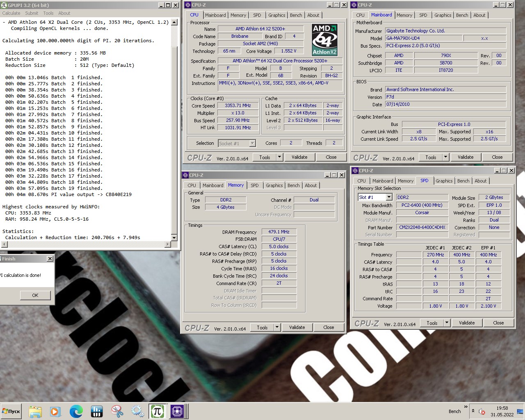This screenshot has width=525, height=420.
Task: Click the AMD 64 Athlon X2 logo
Action: tap(324, 39)
